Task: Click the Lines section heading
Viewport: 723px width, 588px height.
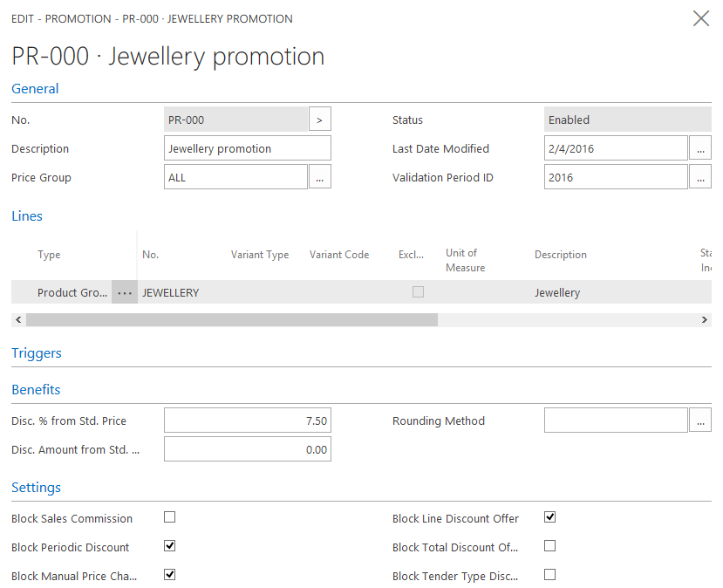Action: pos(27,216)
